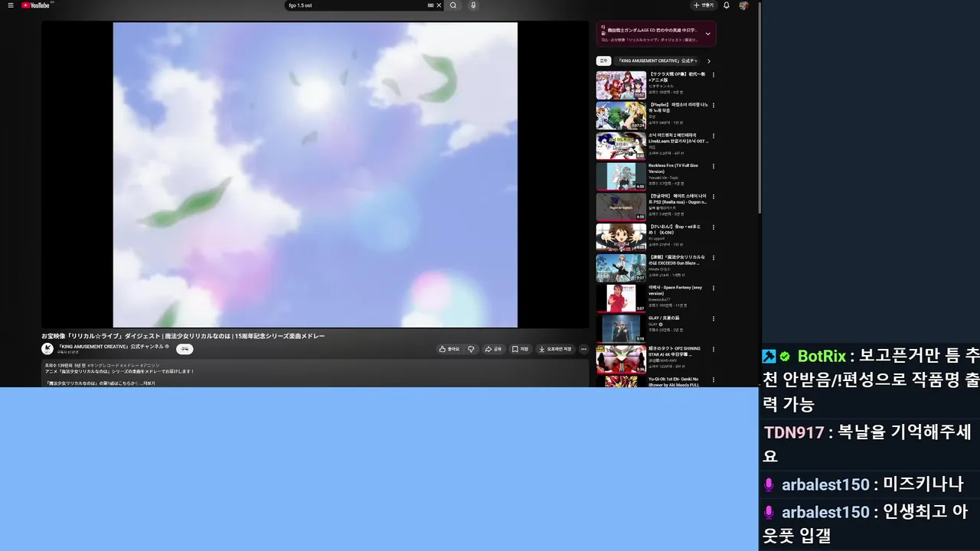Viewport: 980px width, 551px height.
Task: Open the Reckless Fire video thumbnail
Action: 621,177
